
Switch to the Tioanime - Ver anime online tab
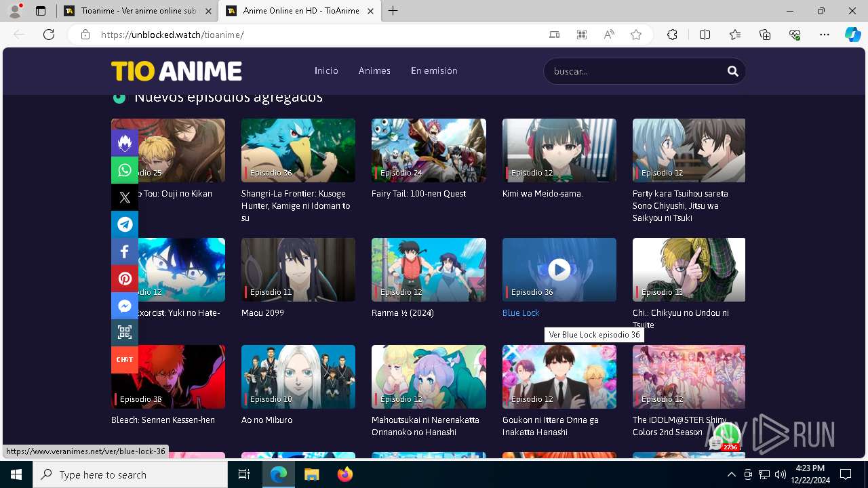point(138,11)
